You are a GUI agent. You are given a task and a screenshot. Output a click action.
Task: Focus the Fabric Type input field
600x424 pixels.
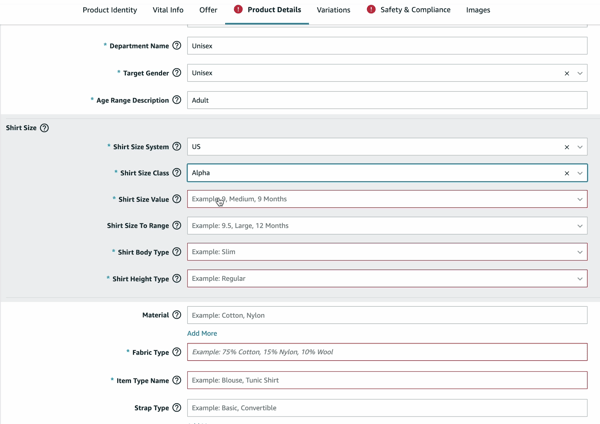pos(387,352)
